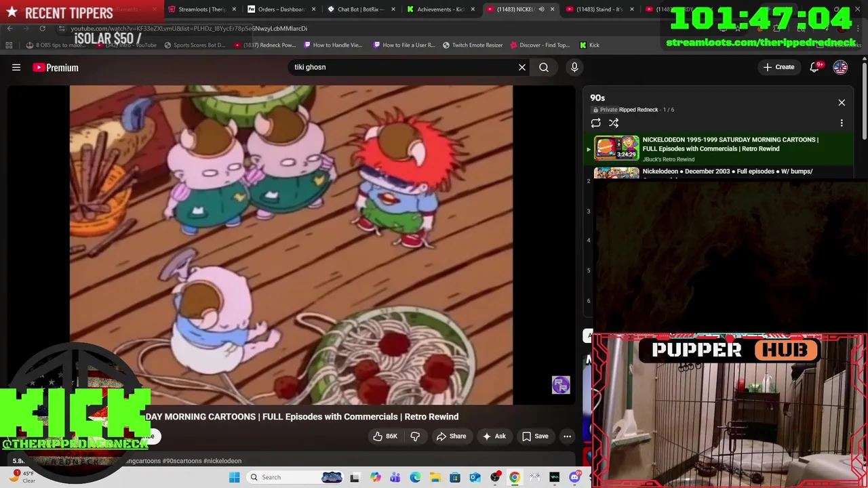
Task: Open Outlook from taskbar
Action: click(x=475, y=477)
